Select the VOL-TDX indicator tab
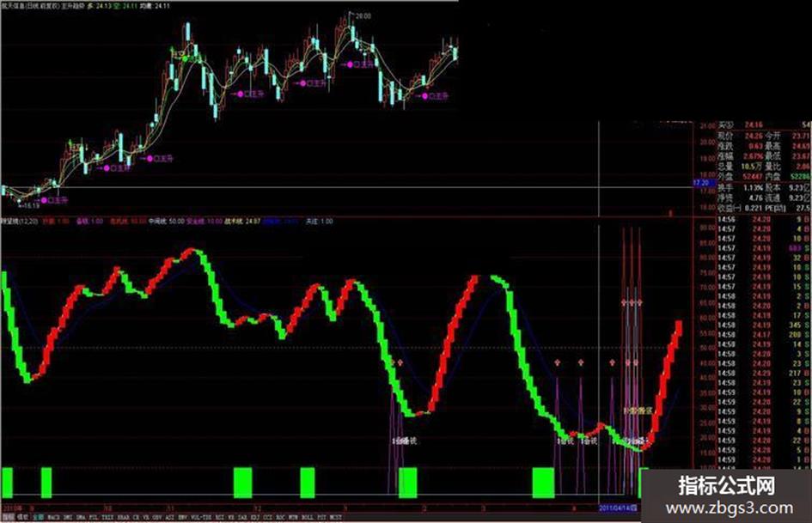 [201, 517]
